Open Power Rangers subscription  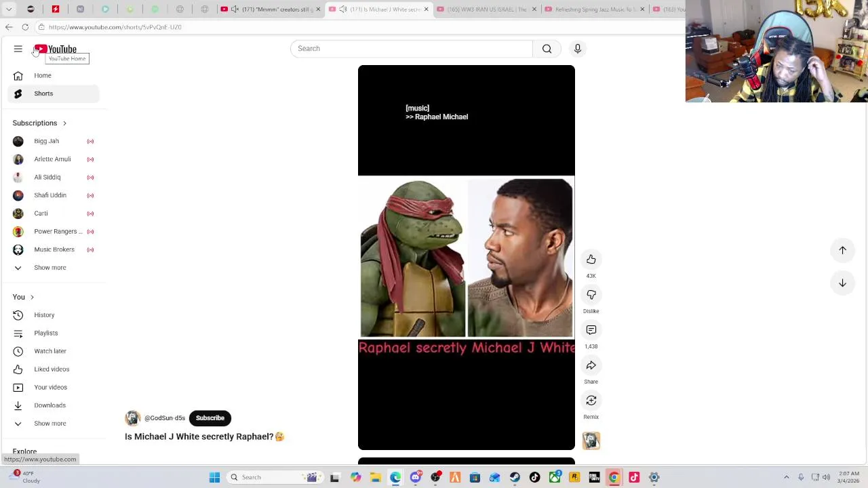pos(54,231)
